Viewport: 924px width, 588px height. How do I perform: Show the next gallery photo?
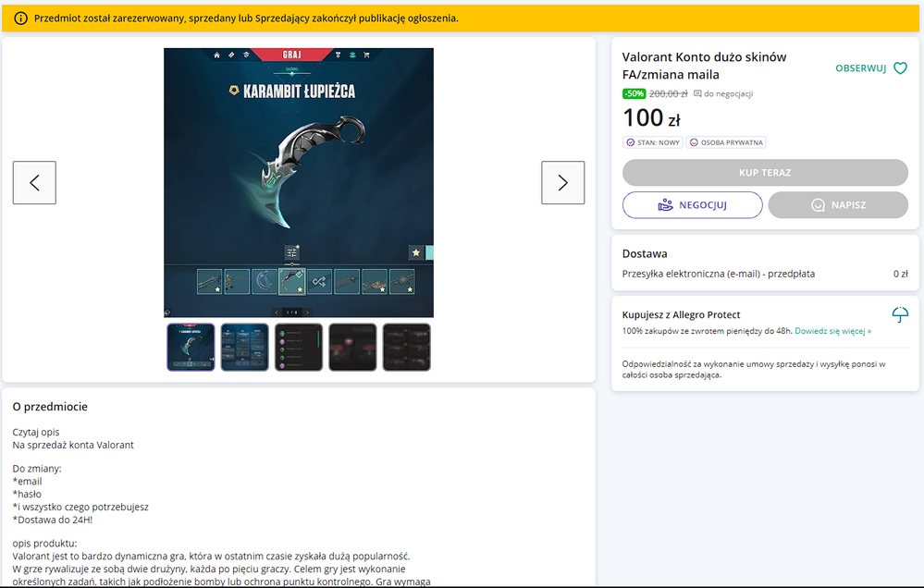click(x=562, y=183)
